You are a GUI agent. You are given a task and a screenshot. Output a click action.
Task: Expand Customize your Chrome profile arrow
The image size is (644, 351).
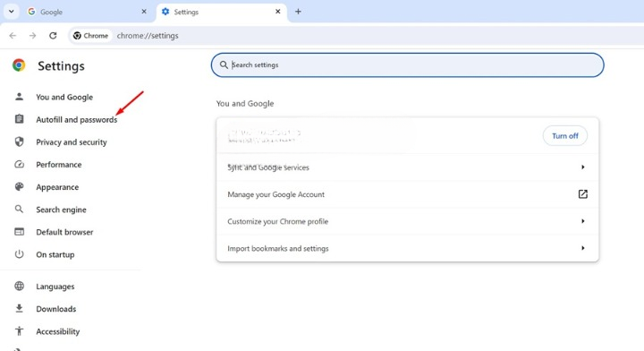(x=582, y=221)
